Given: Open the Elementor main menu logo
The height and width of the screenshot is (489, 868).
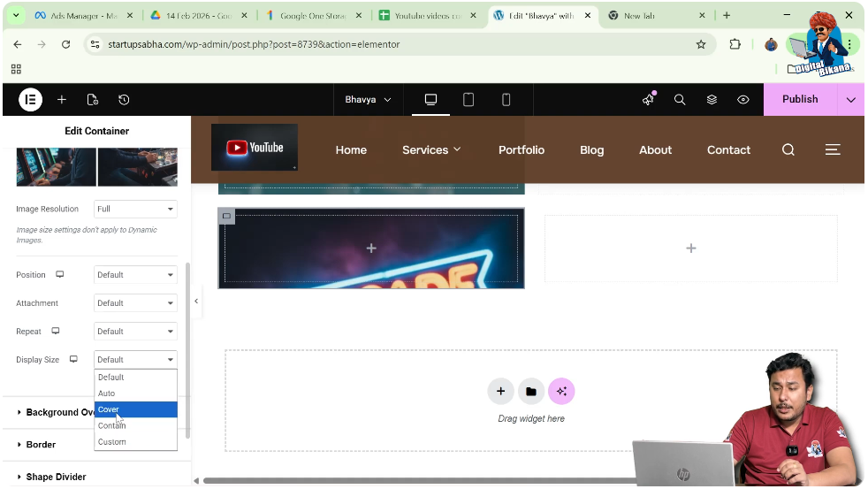Looking at the screenshot, I should [30, 100].
